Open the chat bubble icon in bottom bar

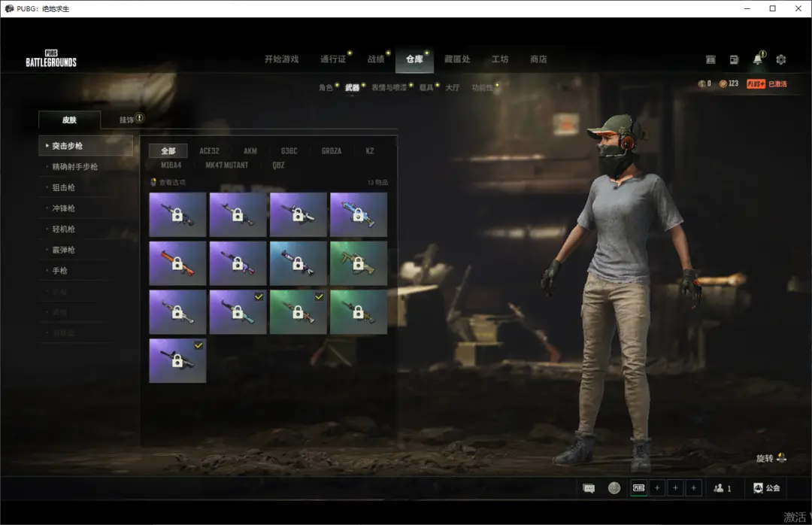(589, 488)
